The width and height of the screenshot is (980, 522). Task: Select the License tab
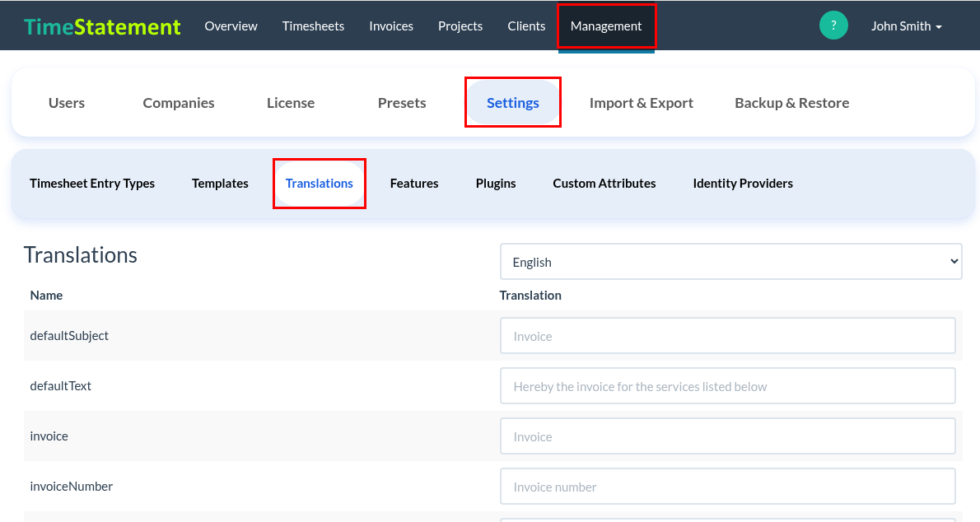tap(291, 103)
